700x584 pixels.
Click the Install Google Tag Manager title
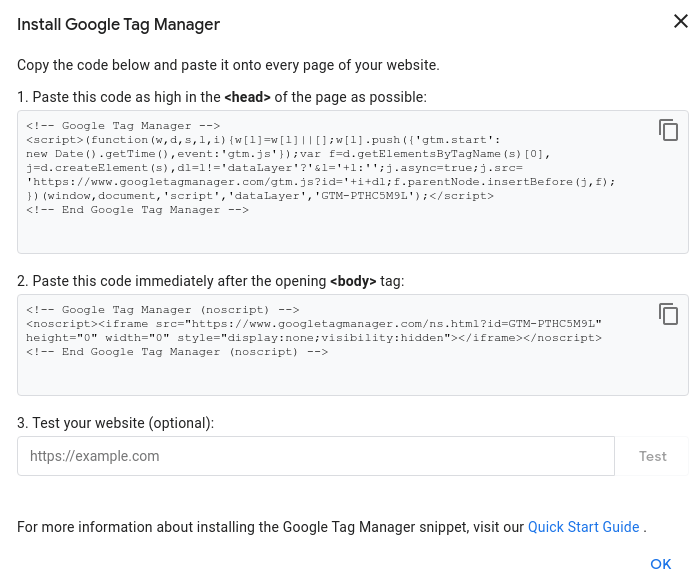point(119,24)
